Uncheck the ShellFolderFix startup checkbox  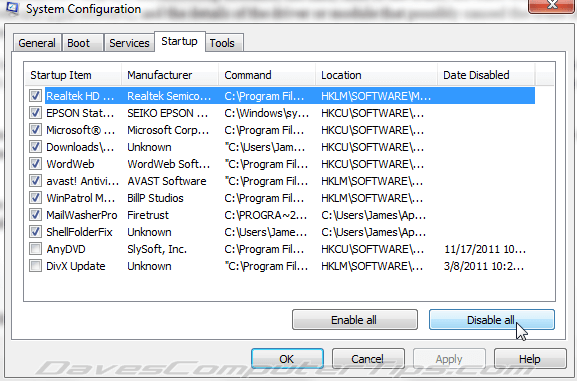tap(35, 232)
